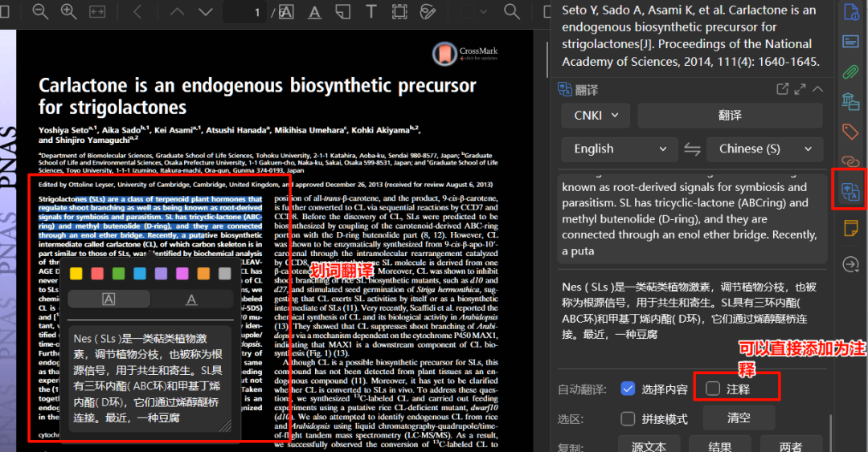868x452 pixels.
Task: Open the Chinese (S) target language dropdown
Action: point(765,149)
